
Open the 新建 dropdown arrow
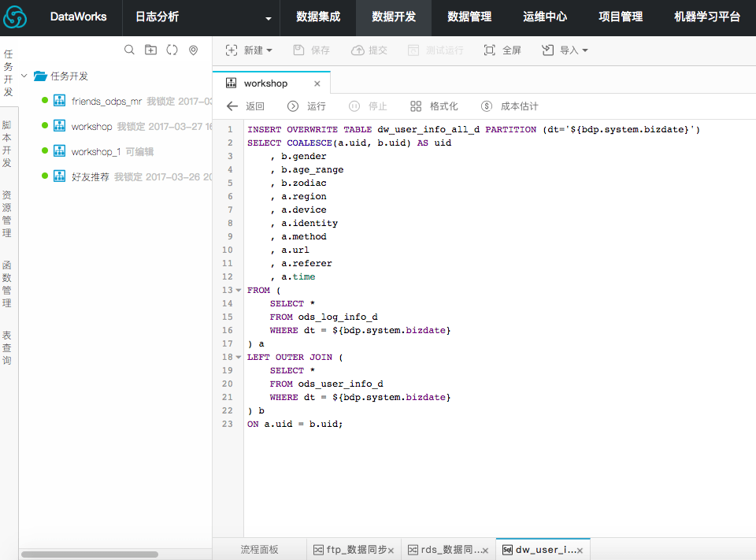tap(269, 50)
